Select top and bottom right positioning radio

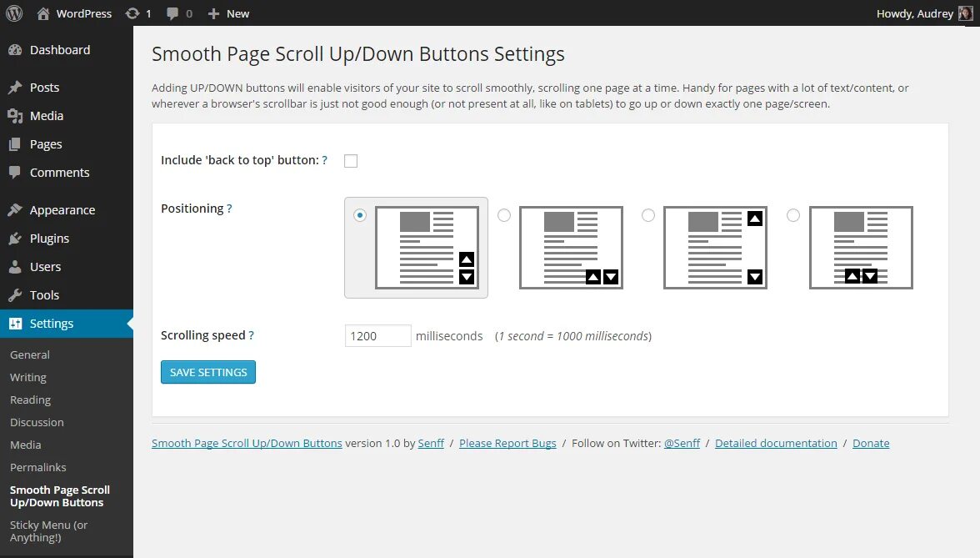point(648,215)
